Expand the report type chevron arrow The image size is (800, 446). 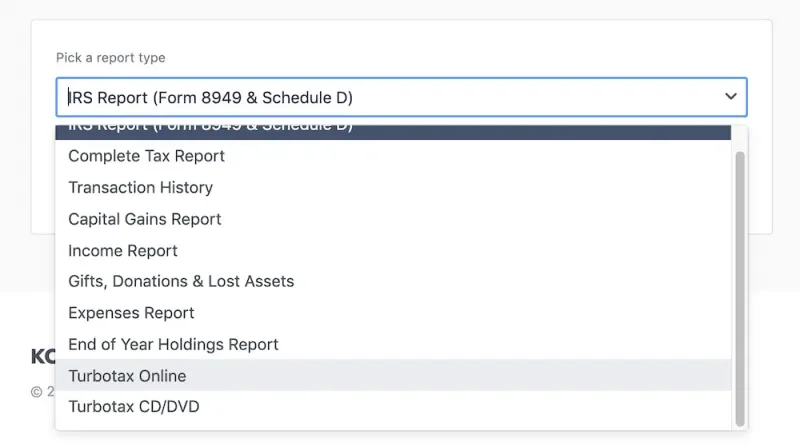tap(730, 97)
